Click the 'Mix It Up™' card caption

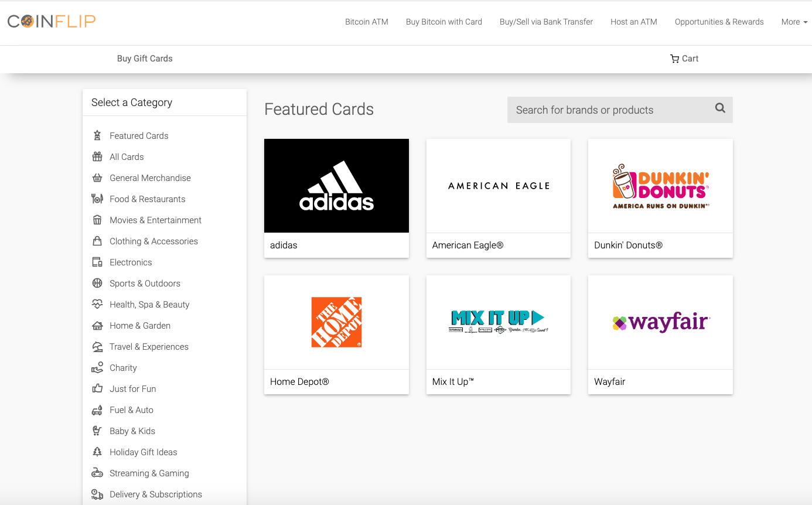pos(453,381)
